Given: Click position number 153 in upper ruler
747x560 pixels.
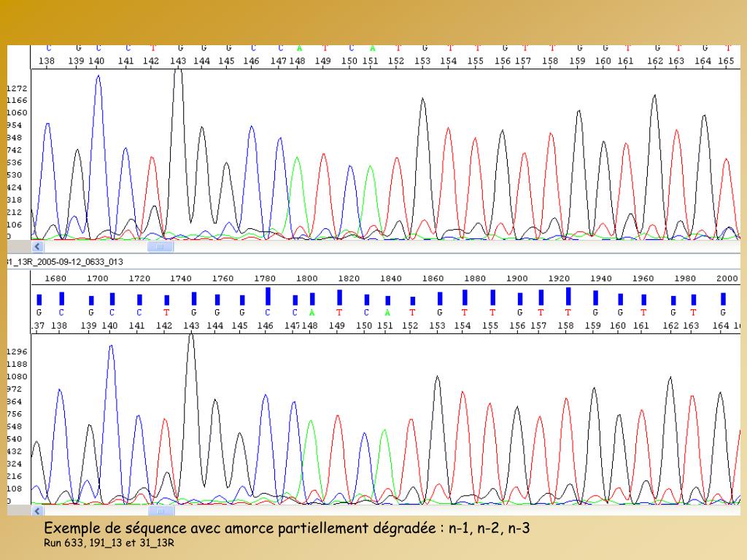Looking at the screenshot, I should (x=422, y=61).
